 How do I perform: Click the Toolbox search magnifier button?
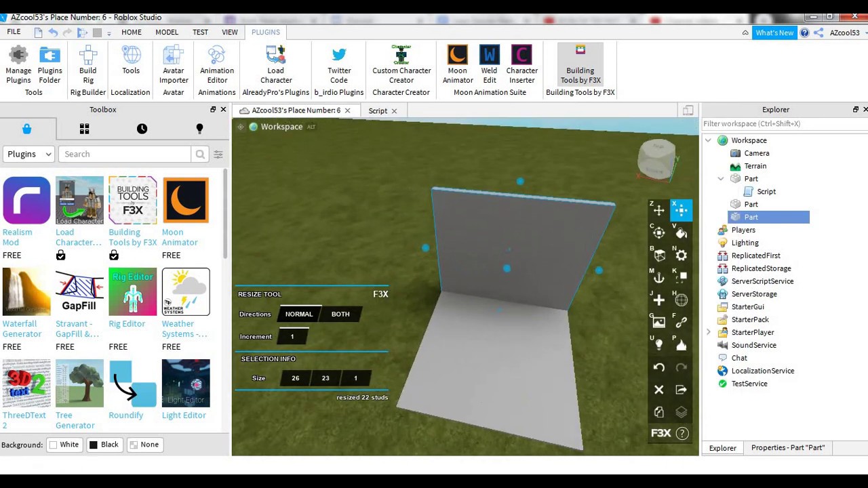200,155
